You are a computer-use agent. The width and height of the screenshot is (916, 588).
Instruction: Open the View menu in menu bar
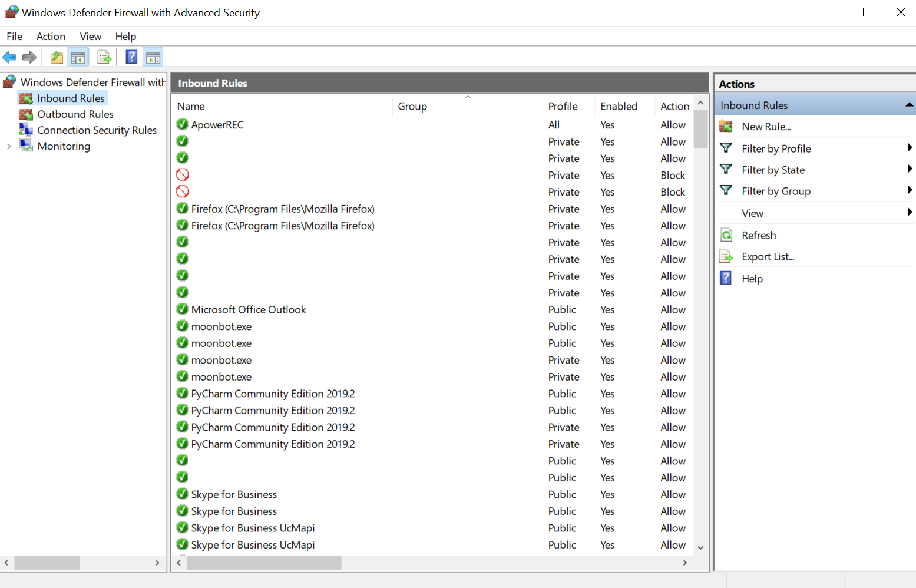pyautogui.click(x=91, y=37)
